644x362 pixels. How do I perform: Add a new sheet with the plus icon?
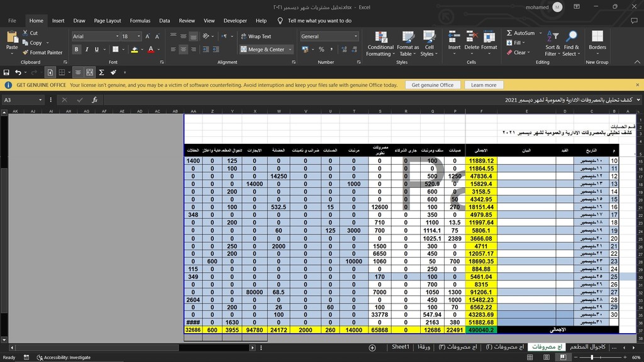pyautogui.click(x=372, y=348)
